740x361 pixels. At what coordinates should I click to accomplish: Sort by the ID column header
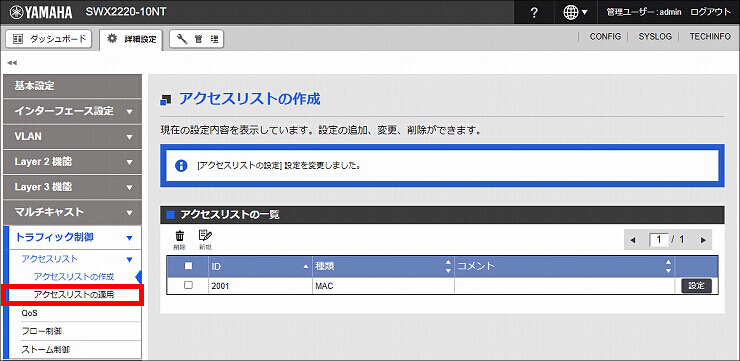(261, 267)
